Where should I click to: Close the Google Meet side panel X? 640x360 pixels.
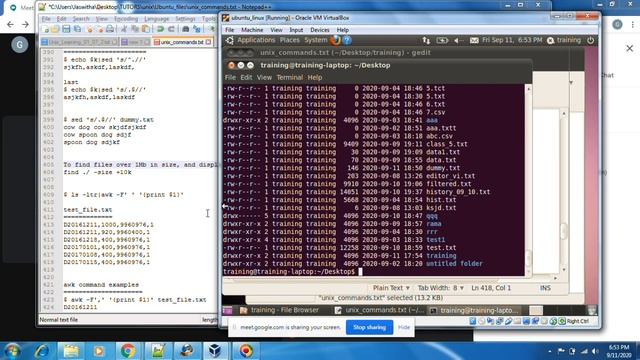click(629, 48)
